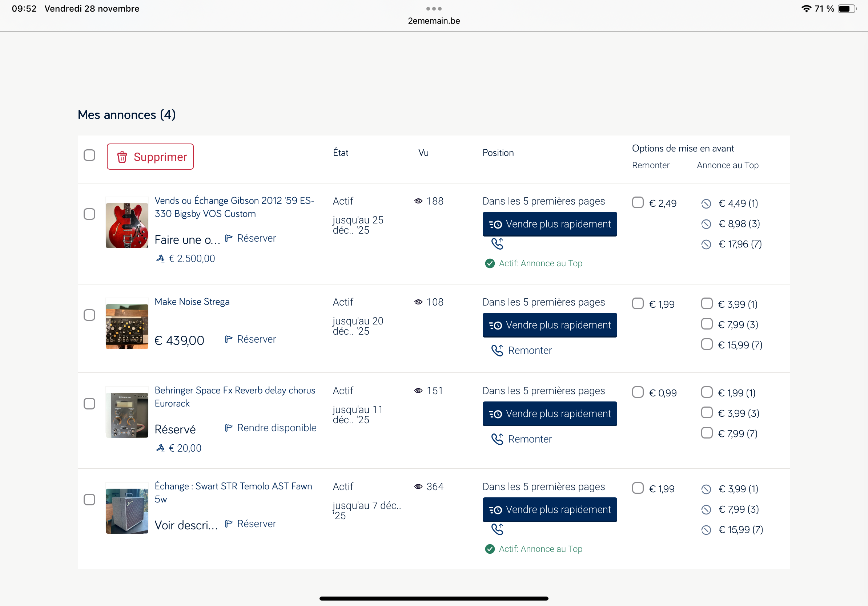868x606 pixels.
Task: Check the € 0,99 Remonter option for Behringer
Action: [x=638, y=392]
